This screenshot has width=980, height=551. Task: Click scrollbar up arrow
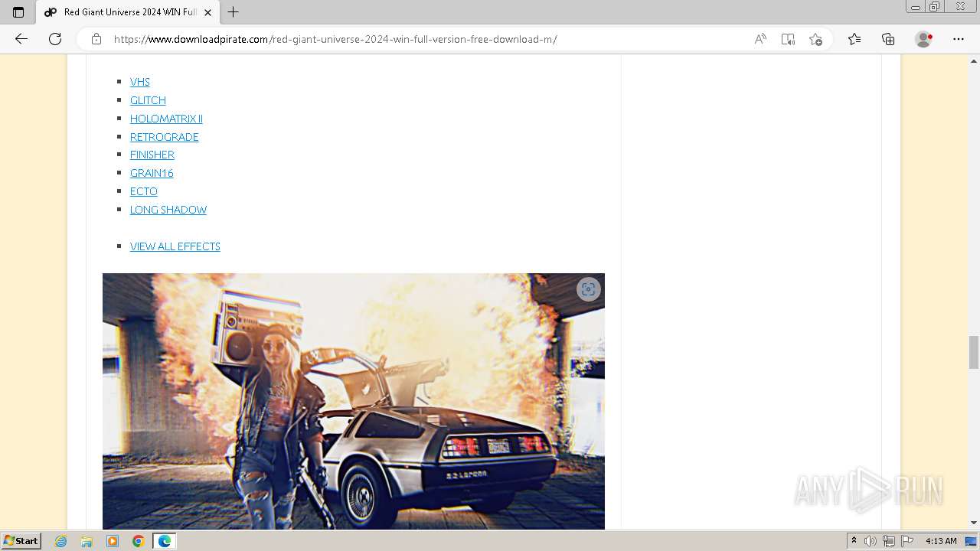(974, 60)
